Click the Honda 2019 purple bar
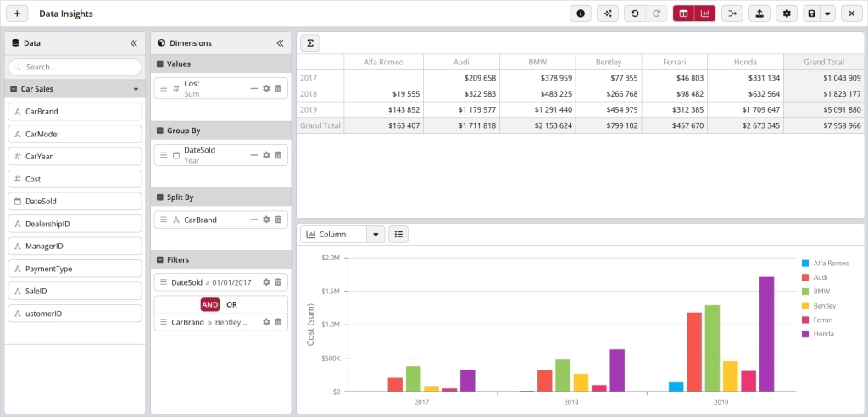Viewport: 868px width, 417px height. [x=766, y=334]
